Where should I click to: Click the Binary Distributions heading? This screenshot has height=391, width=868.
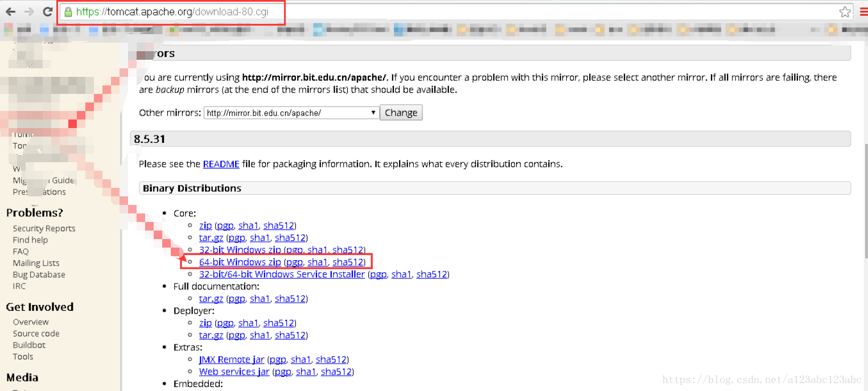pyautogui.click(x=192, y=188)
